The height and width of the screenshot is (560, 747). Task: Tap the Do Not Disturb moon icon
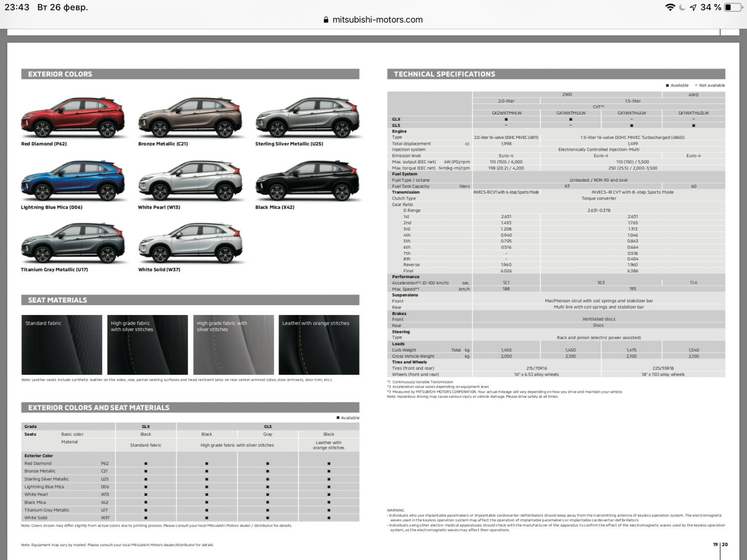tap(682, 7)
